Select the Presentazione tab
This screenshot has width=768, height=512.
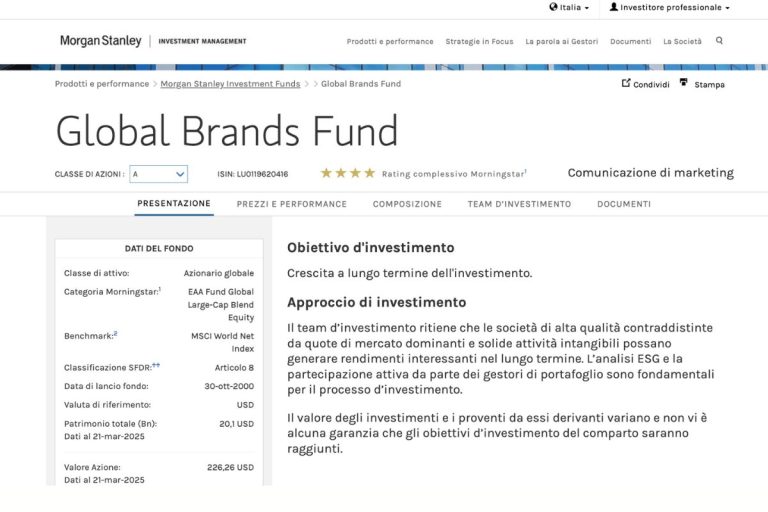pos(174,203)
